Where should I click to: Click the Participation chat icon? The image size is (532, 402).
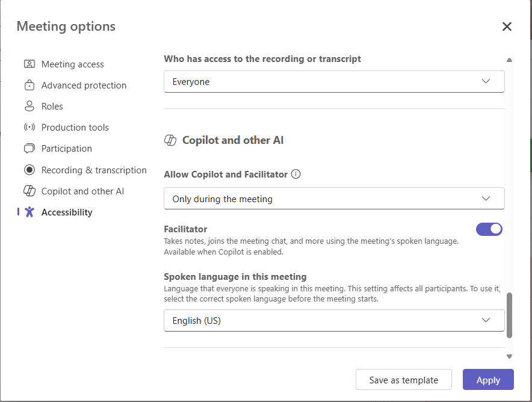[x=29, y=149]
